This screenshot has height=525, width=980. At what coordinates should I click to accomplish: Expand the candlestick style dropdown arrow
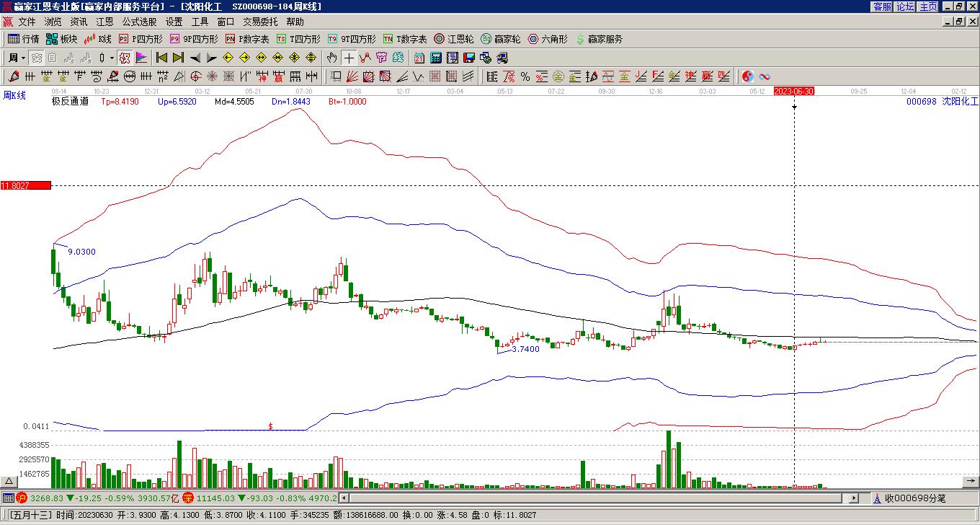(112, 58)
